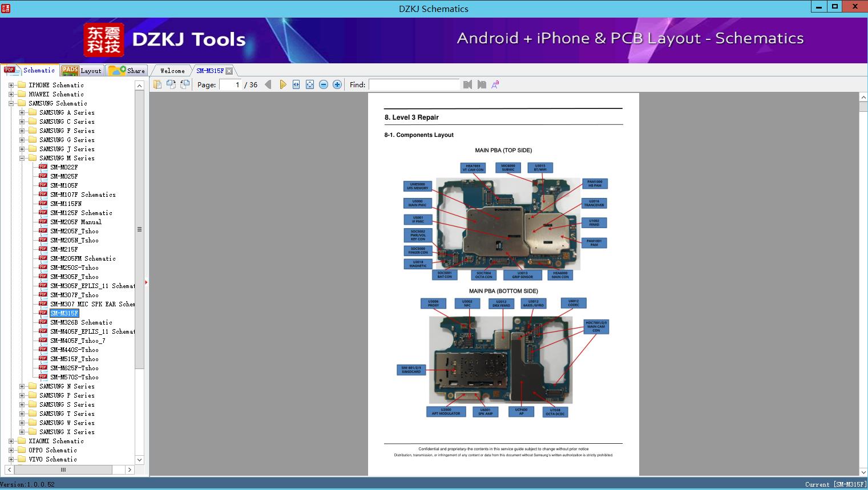Open the Share tab
The width and height of the screenshot is (868, 490).
(x=127, y=71)
